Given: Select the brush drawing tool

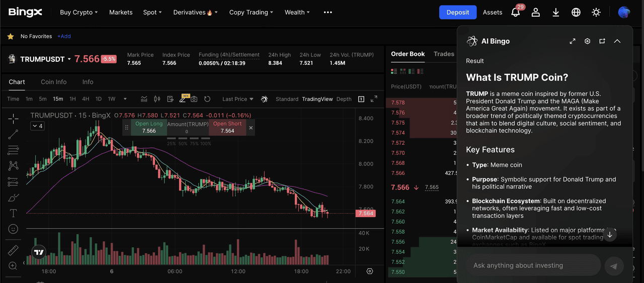Looking at the screenshot, I should point(14,198).
